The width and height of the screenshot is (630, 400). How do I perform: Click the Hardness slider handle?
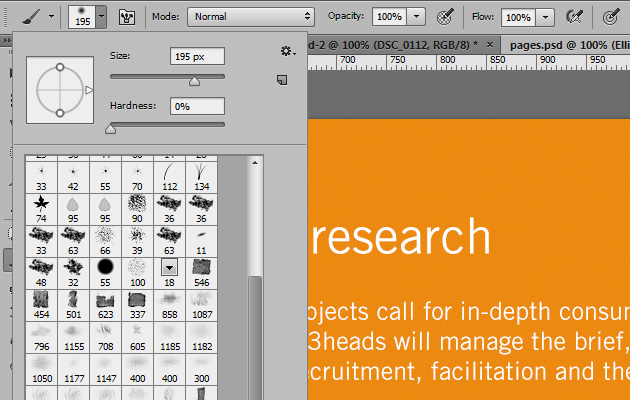110,129
